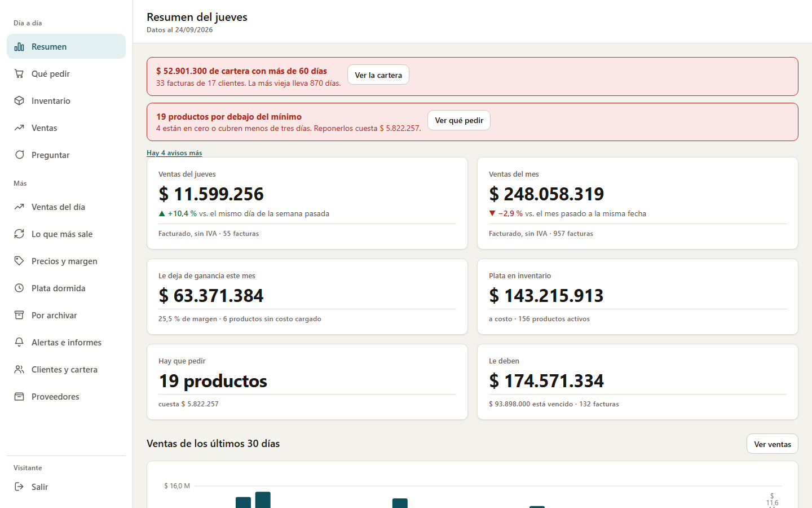
Task: Click the Facturado, sin IVA · 55 facturas text
Action: point(209,234)
